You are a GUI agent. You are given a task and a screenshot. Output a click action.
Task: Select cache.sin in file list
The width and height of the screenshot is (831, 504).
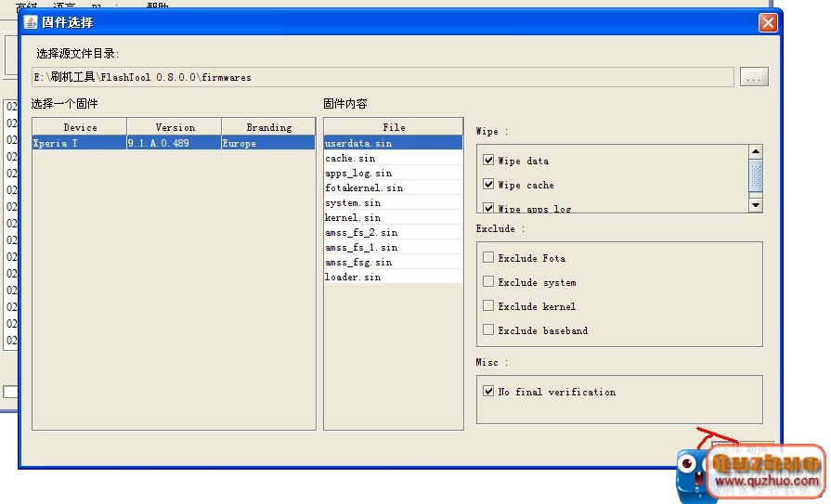pyautogui.click(x=394, y=158)
